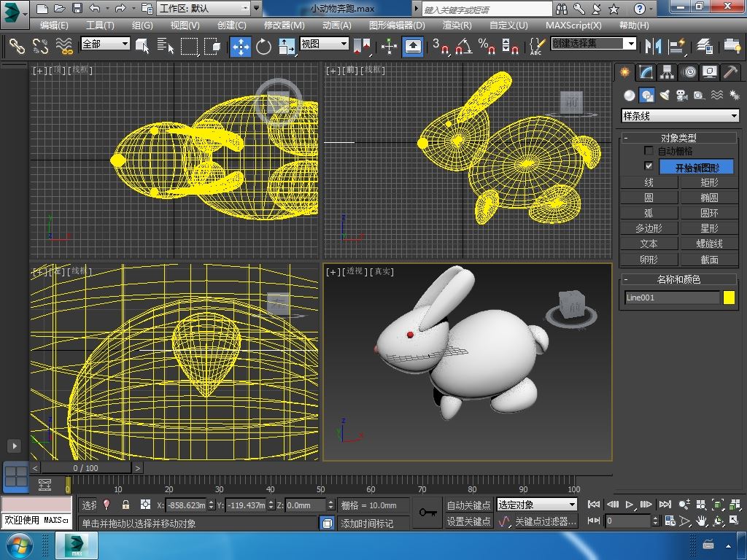Switch to the Hierarchy command panel tab
This screenshot has width=747, height=560.
pyautogui.click(x=667, y=72)
